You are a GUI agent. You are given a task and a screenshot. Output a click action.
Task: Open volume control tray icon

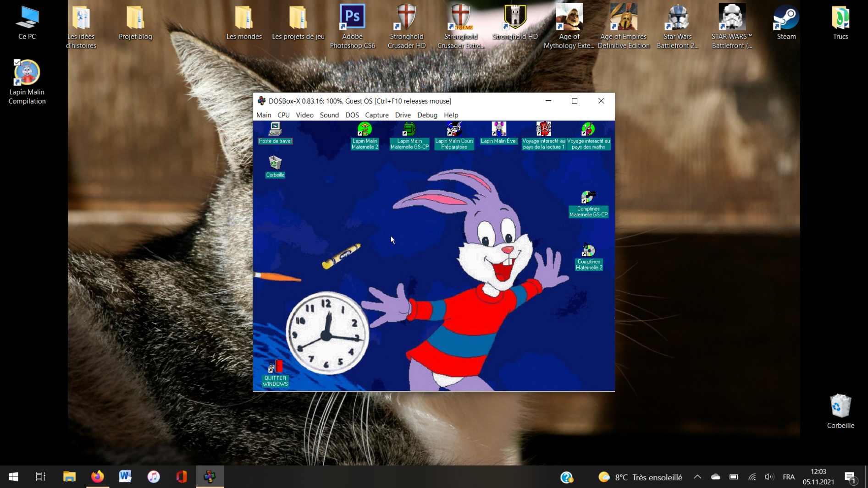[769, 477]
